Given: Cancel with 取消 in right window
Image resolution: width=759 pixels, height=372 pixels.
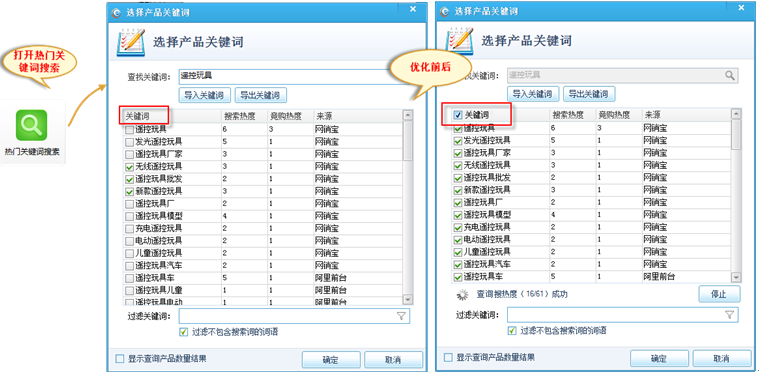Looking at the screenshot, I should (721, 358).
